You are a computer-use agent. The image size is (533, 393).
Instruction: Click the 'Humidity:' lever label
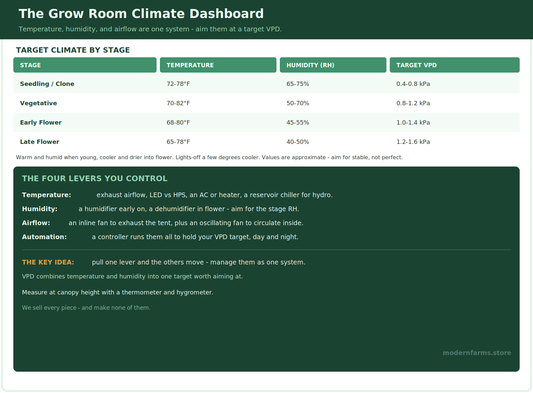point(40,209)
